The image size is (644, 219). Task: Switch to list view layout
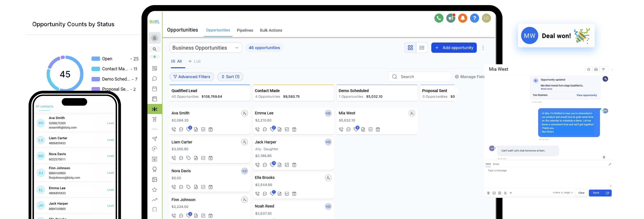[422, 47]
